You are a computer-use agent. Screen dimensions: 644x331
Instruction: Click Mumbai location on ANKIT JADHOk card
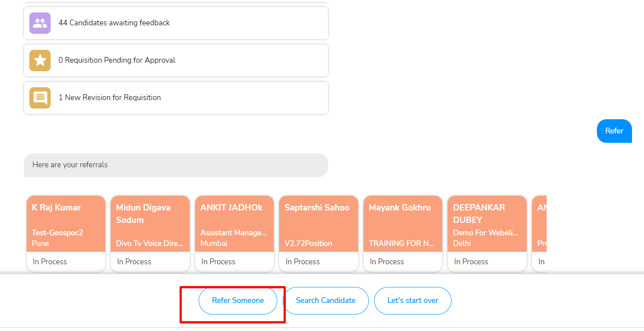point(214,243)
